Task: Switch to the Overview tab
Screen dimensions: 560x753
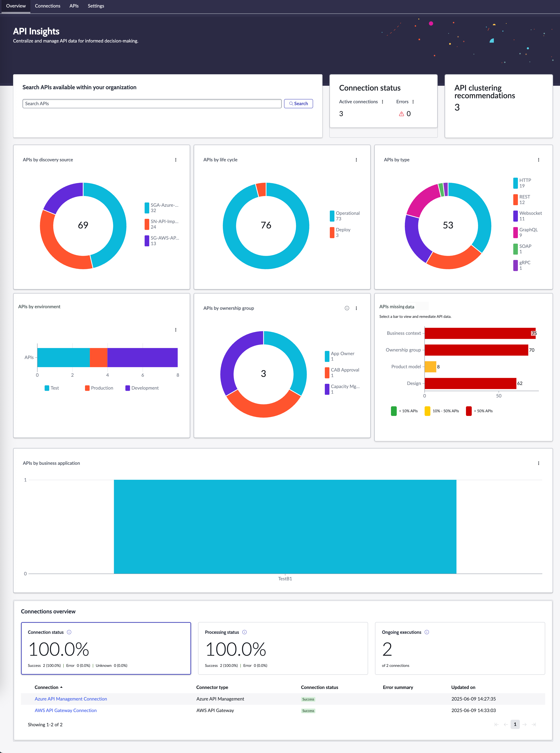Action: coord(16,6)
